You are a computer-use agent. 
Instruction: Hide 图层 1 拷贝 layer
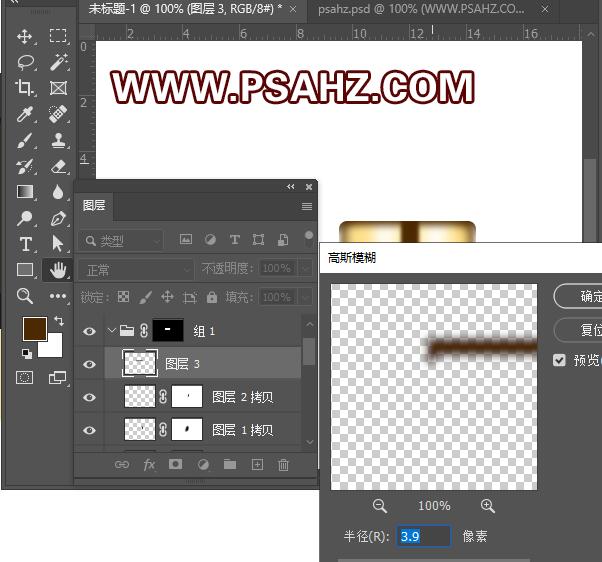pos(89,430)
